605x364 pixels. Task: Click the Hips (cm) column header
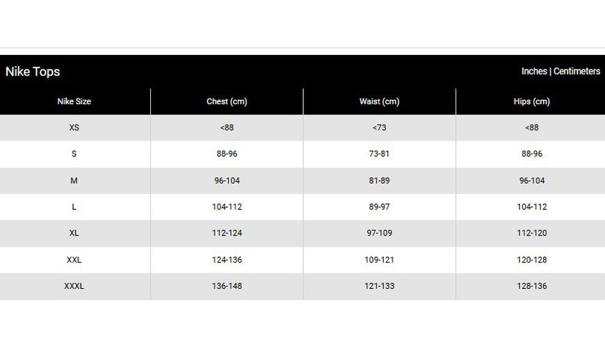[x=531, y=101]
